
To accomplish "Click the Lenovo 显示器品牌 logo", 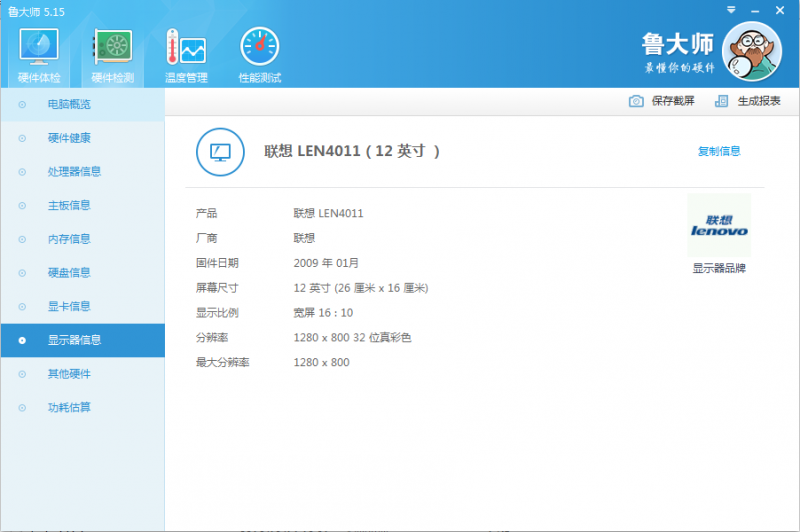I will (x=719, y=225).
